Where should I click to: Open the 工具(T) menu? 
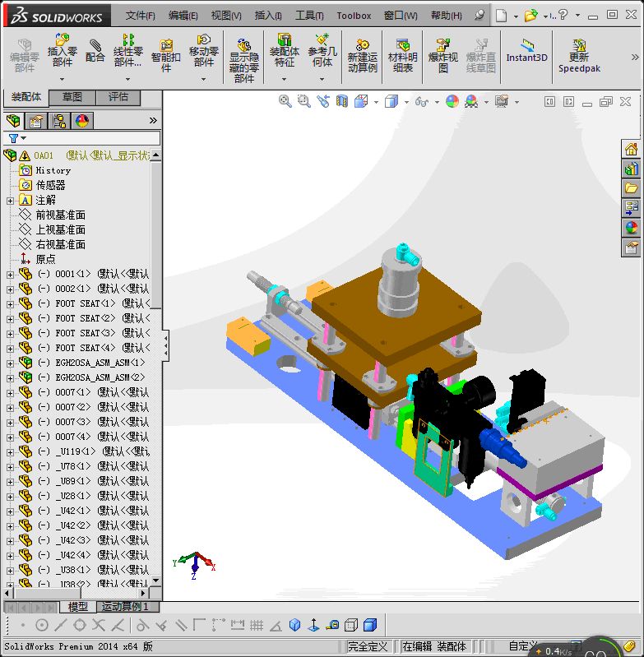[309, 16]
